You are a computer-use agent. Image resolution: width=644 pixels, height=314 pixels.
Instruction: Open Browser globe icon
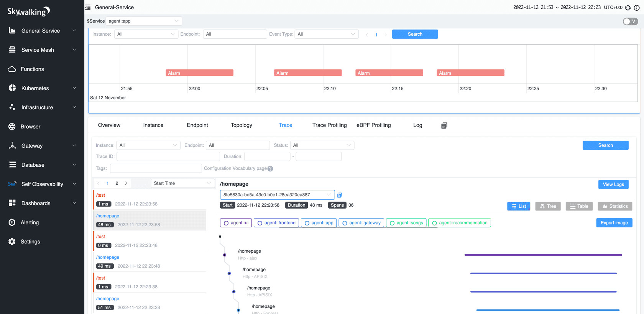12,127
